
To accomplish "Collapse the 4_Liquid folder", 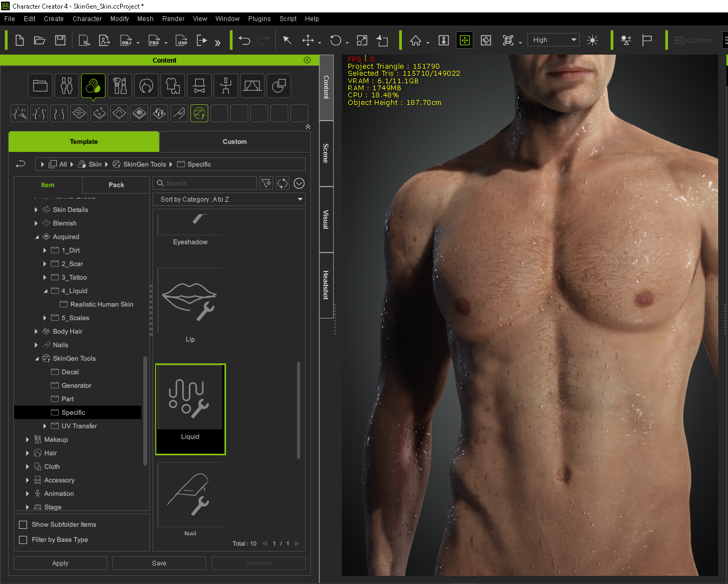I will coord(45,291).
